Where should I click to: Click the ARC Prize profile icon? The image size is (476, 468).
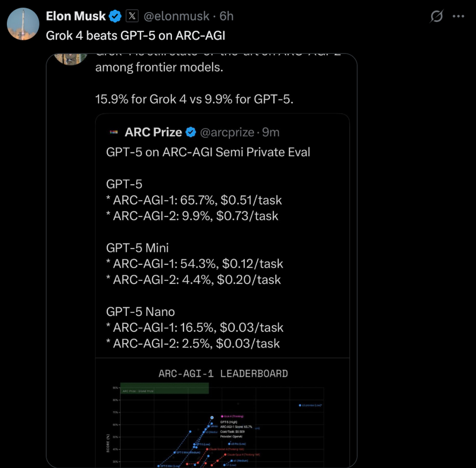113,132
